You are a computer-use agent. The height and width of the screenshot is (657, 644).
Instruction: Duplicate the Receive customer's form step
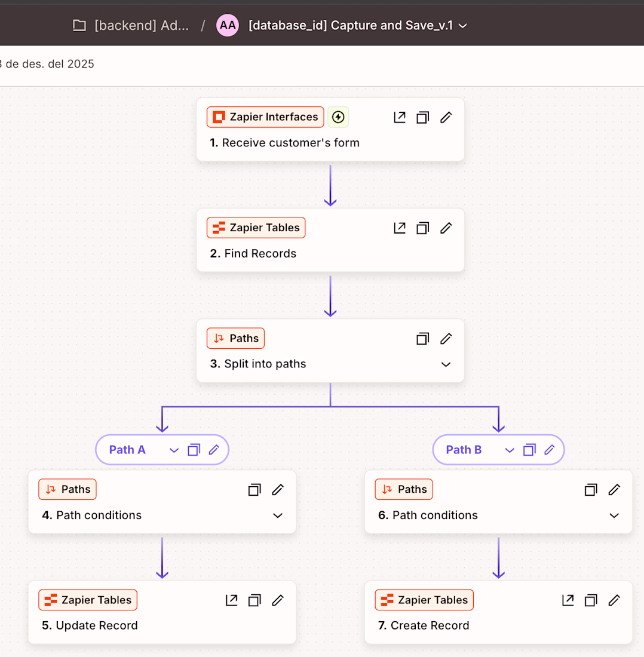422,117
